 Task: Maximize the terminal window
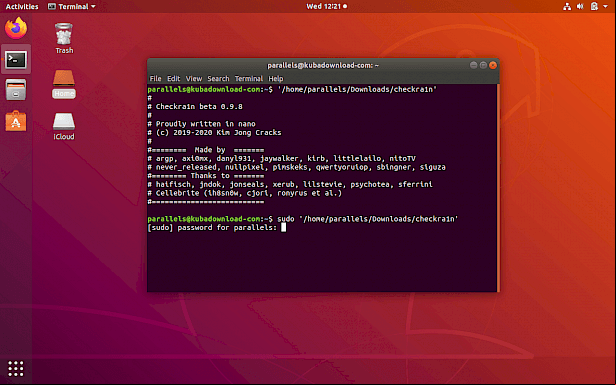(483, 65)
